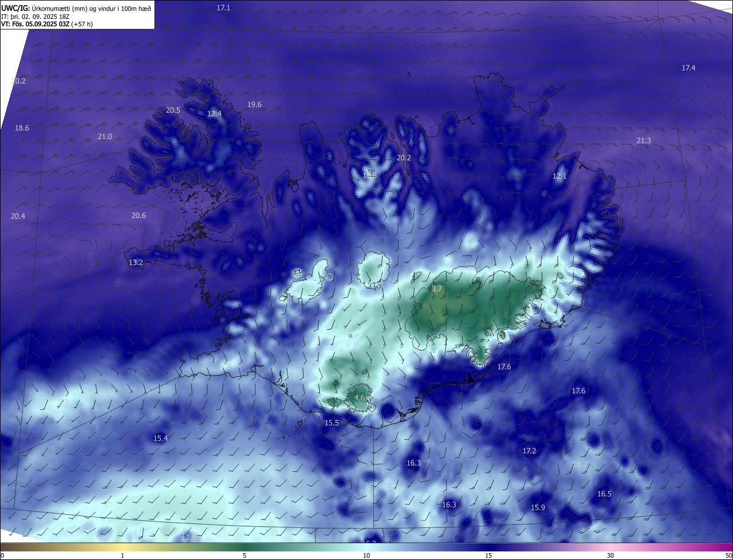Click the 15.4 value label
Image resolution: width=733 pixels, height=560 pixels.
(160, 438)
